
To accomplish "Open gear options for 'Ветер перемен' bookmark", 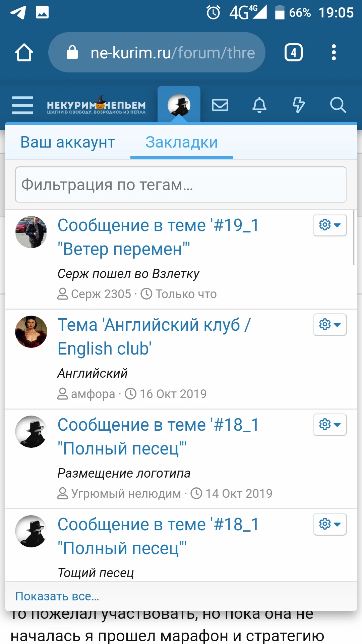I will point(329,225).
